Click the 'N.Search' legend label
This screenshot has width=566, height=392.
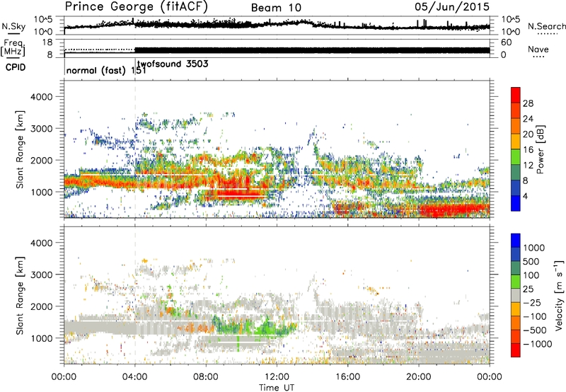[546, 26]
